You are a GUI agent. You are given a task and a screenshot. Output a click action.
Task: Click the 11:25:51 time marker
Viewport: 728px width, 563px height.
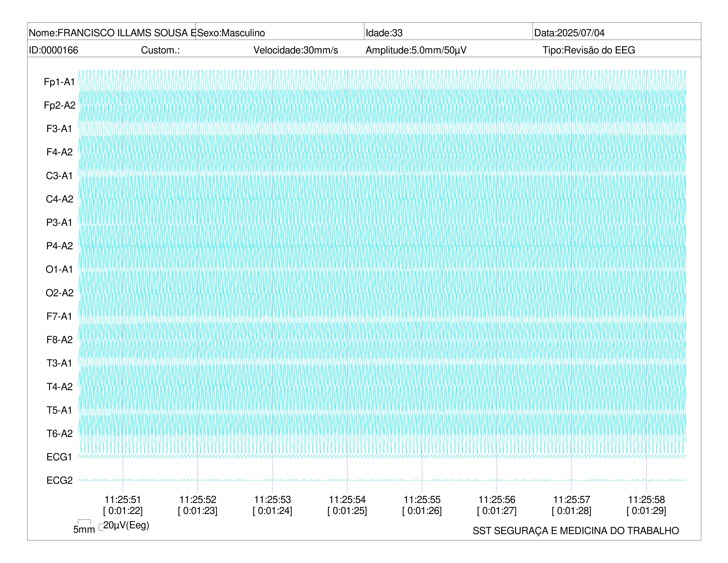[123, 500]
